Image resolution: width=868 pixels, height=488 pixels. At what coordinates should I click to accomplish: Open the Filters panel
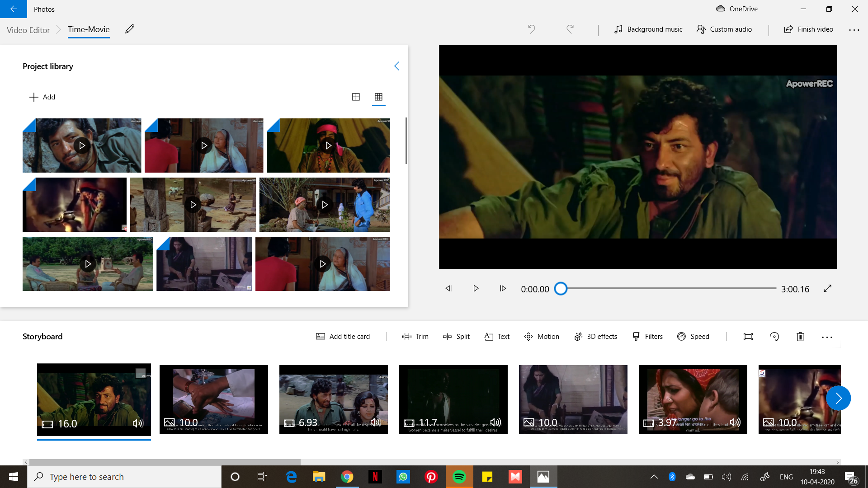tap(647, 336)
